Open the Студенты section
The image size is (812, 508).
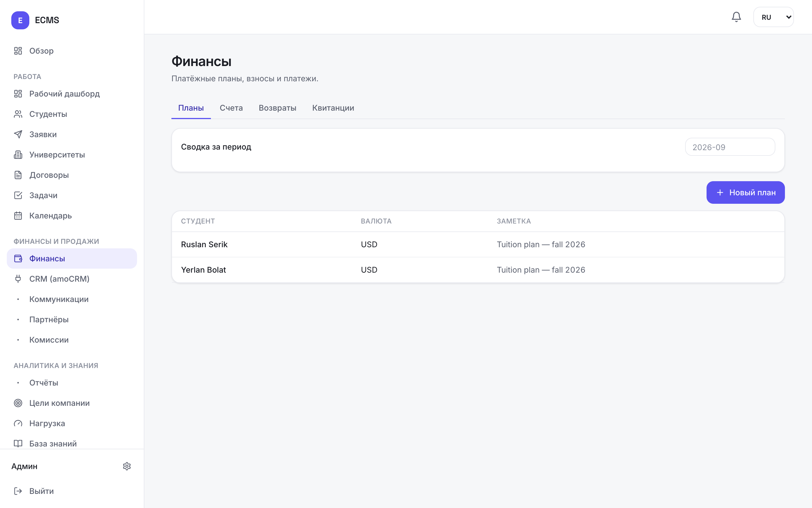(72, 114)
